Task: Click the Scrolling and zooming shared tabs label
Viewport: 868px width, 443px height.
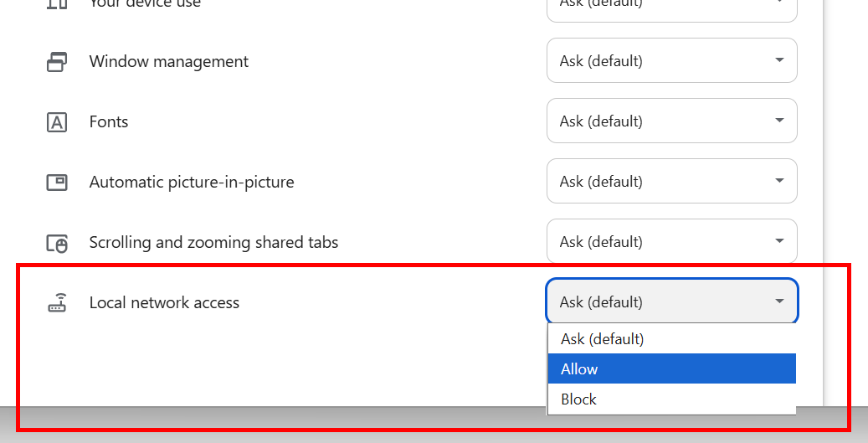Action: [213, 242]
